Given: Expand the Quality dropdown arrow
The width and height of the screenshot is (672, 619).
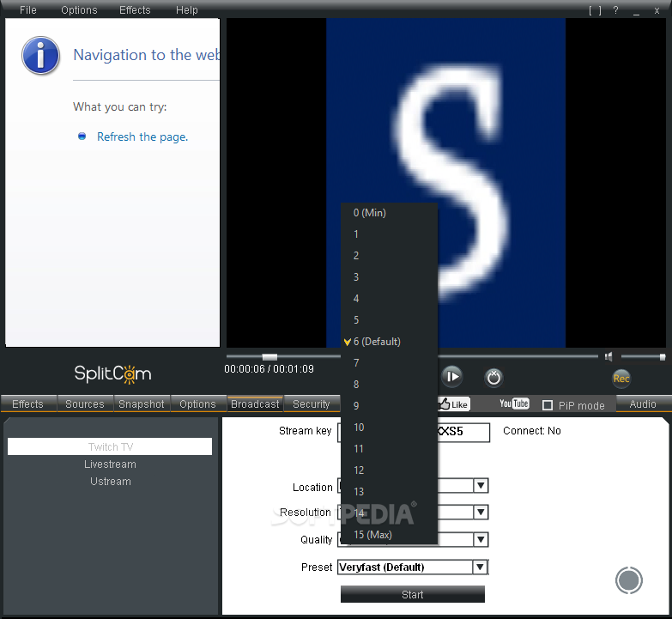Looking at the screenshot, I should click(481, 540).
